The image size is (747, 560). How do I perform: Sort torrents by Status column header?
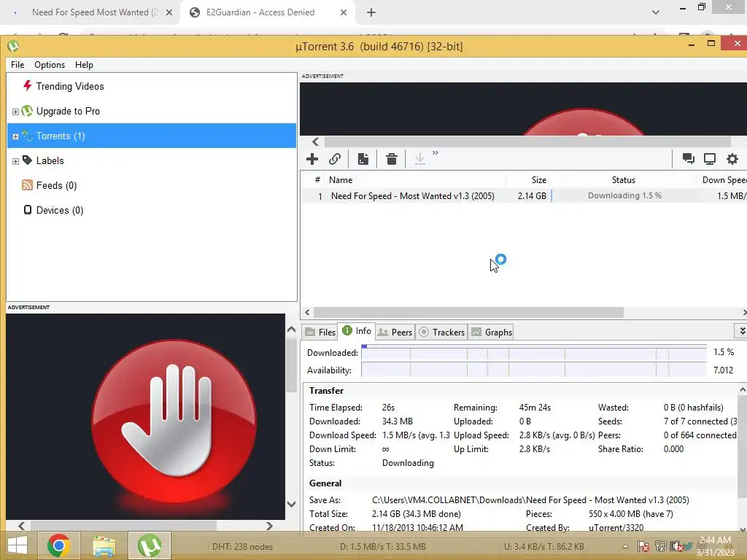623,180
